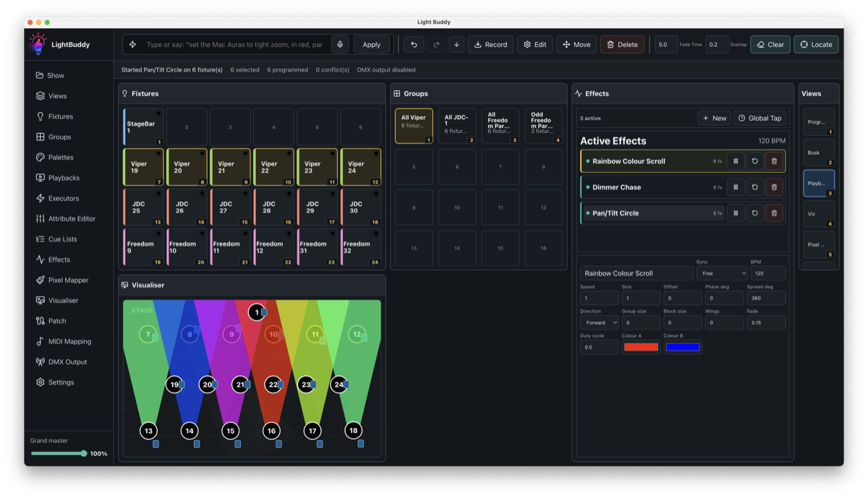Click visualiser fixture marker 11
This screenshot has height=498, width=868.
[315, 335]
